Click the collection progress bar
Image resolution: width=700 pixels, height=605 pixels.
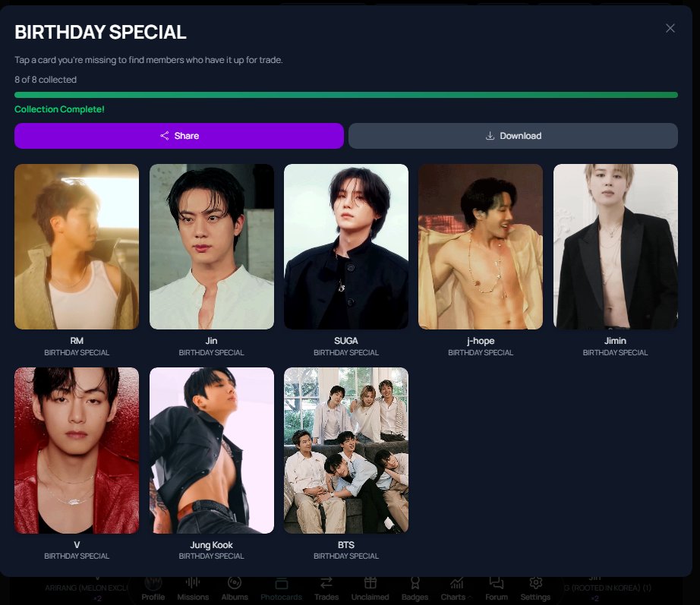tap(346, 95)
